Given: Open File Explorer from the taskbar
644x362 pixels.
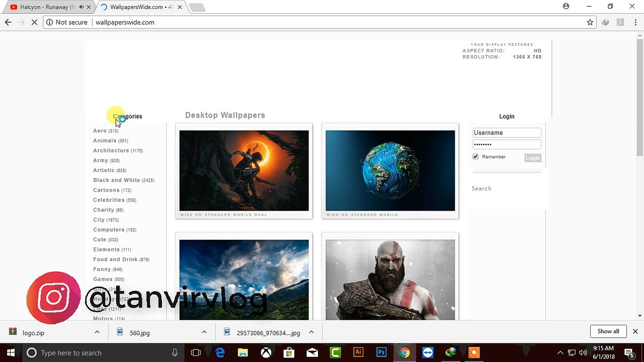Looking at the screenshot, I should pos(243,352).
